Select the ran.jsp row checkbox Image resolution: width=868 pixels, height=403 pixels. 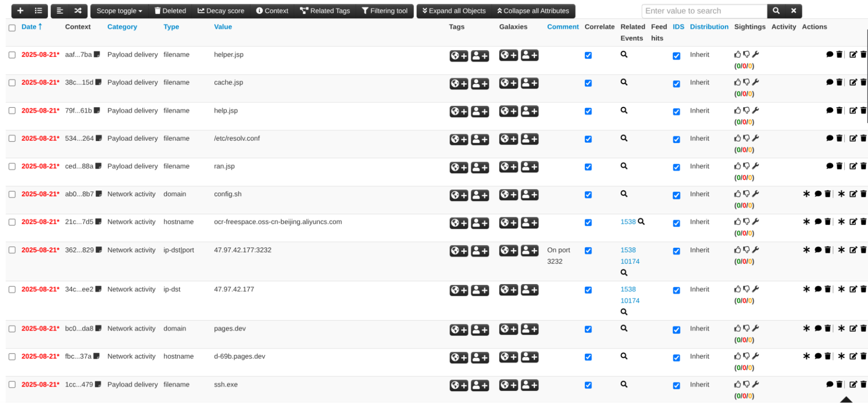coord(12,167)
